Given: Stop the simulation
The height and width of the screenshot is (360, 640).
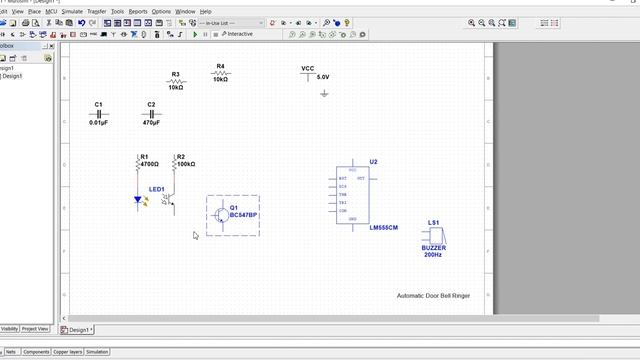Looking at the screenshot, I should click(x=215, y=35).
